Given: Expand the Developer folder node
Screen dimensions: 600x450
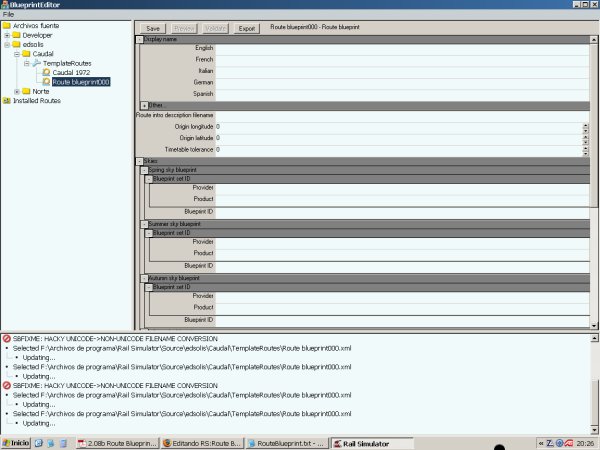Looking at the screenshot, I should coord(6,35).
